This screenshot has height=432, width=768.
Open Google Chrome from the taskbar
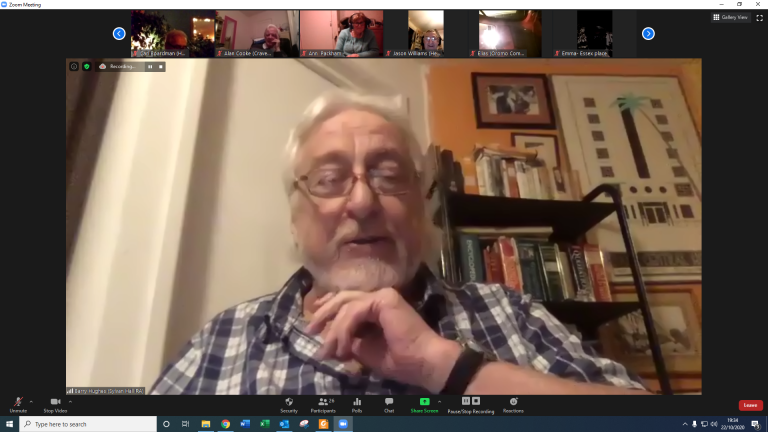tap(225, 424)
